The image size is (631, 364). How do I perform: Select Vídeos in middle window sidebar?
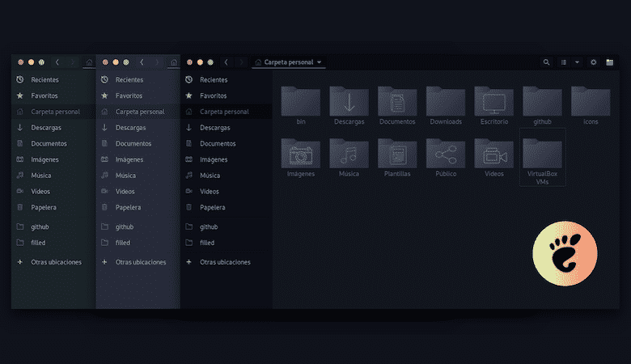138,192
